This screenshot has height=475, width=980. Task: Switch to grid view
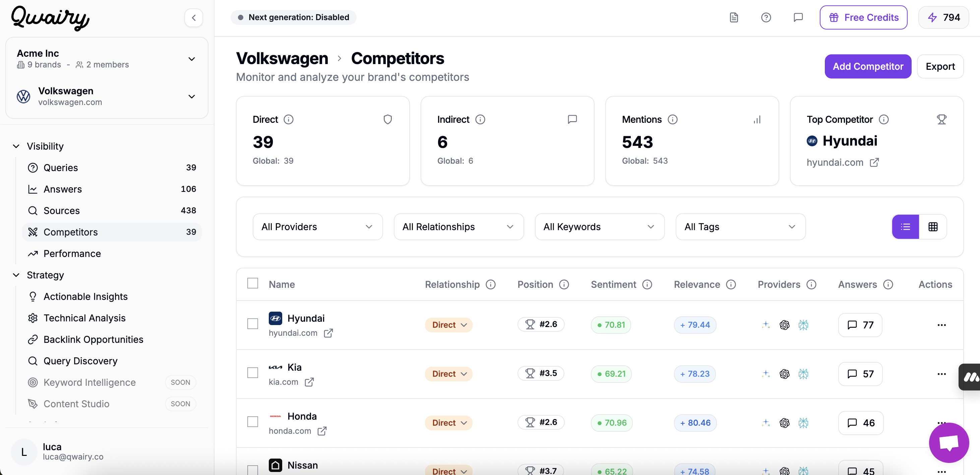pos(933,227)
